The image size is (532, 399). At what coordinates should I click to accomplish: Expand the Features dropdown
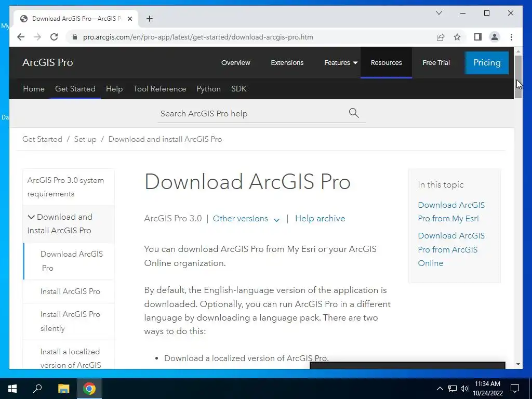[x=341, y=63]
